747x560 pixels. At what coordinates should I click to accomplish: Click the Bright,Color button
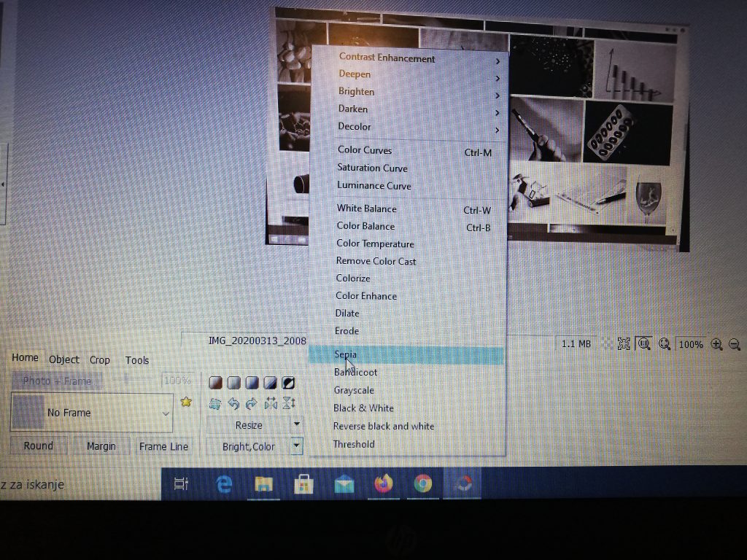tap(248, 447)
